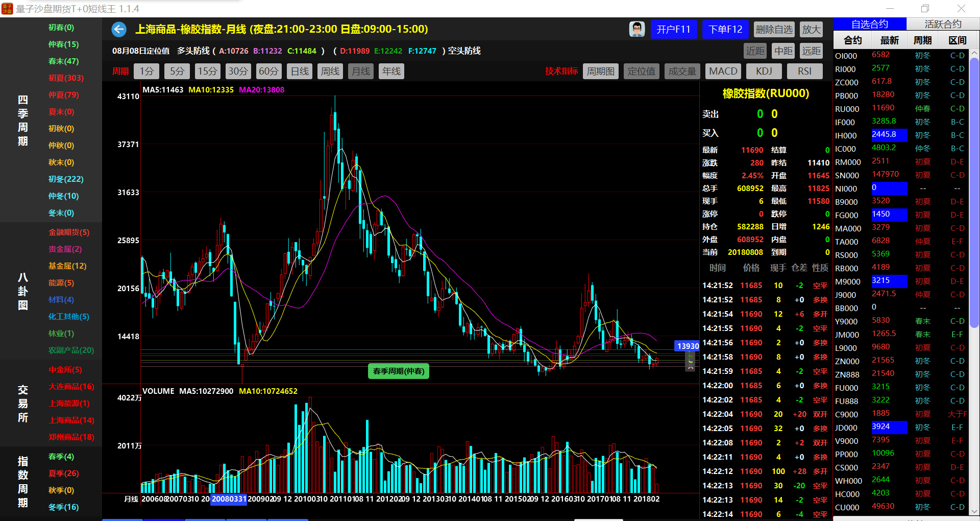Click the traffic-light indicator beside the chart
The width and height of the screenshot is (980, 521).
pos(690,361)
